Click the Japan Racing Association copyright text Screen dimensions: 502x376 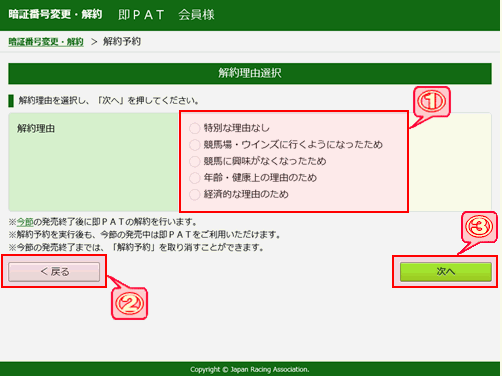250,369
